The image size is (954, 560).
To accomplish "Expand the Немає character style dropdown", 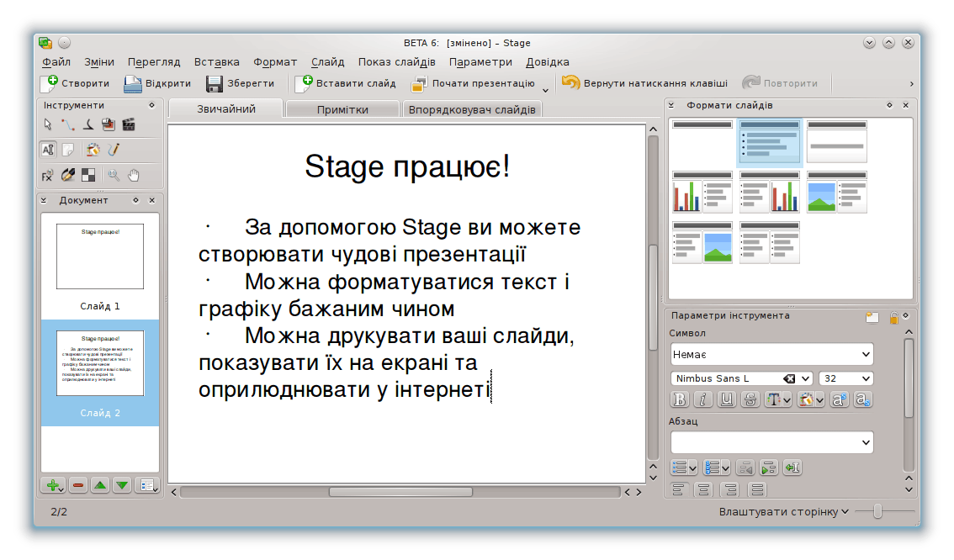I will [x=866, y=354].
